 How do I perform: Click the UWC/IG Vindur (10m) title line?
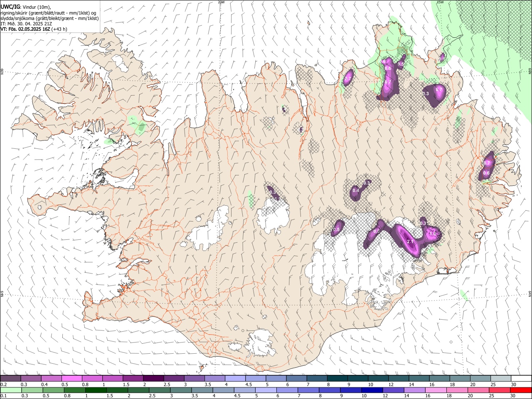(26, 7)
